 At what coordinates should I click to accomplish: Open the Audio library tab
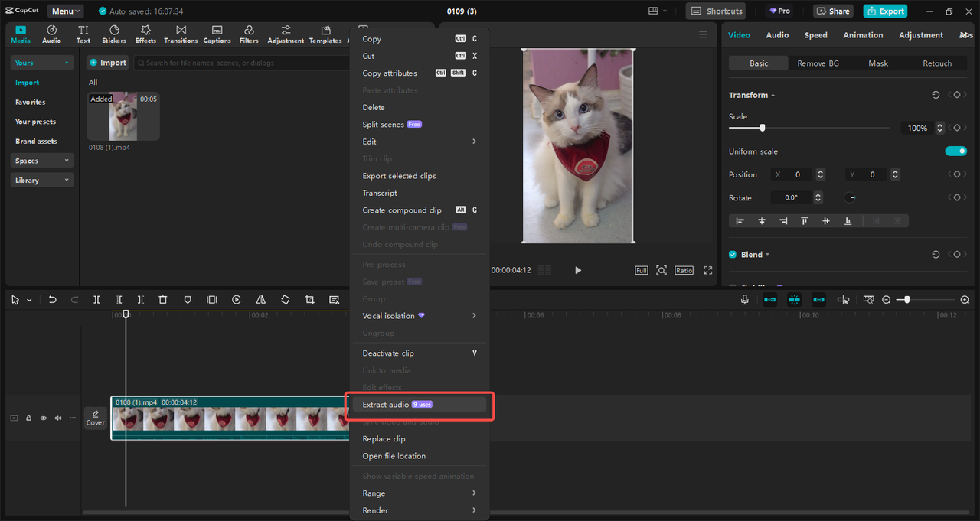click(51, 34)
